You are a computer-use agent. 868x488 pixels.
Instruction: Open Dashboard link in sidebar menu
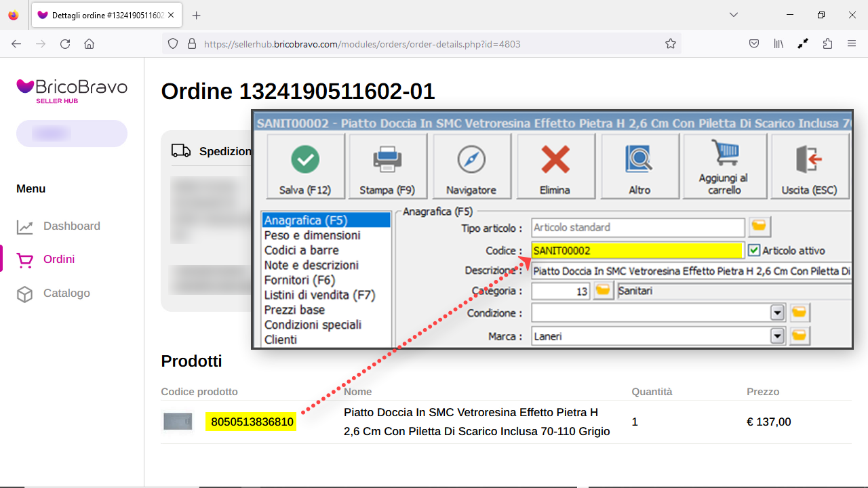(72, 226)
